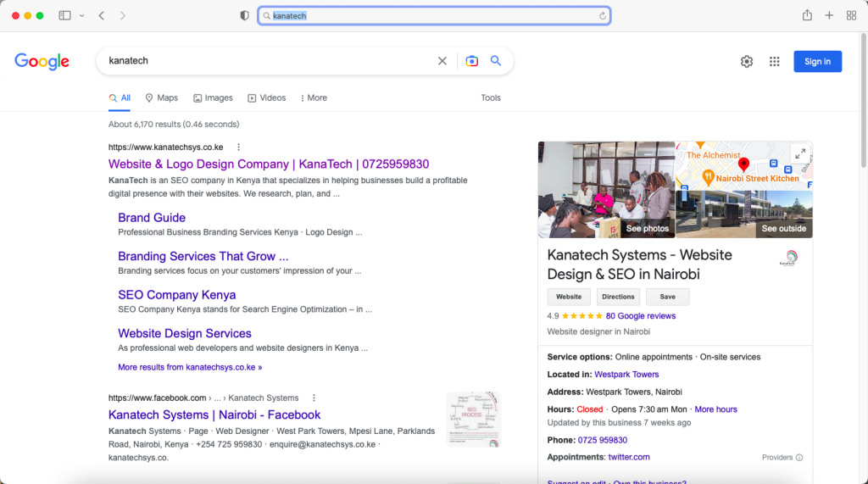Image resolution: width=868 pixels, height=484 pixels.
Task: Clear search text with X icon
Action: click(442, 61)
